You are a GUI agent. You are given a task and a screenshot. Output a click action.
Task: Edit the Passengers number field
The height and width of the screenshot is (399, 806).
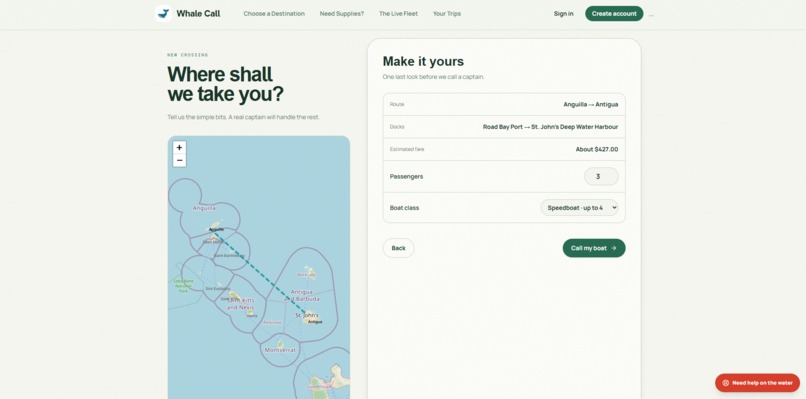point(601,176)
